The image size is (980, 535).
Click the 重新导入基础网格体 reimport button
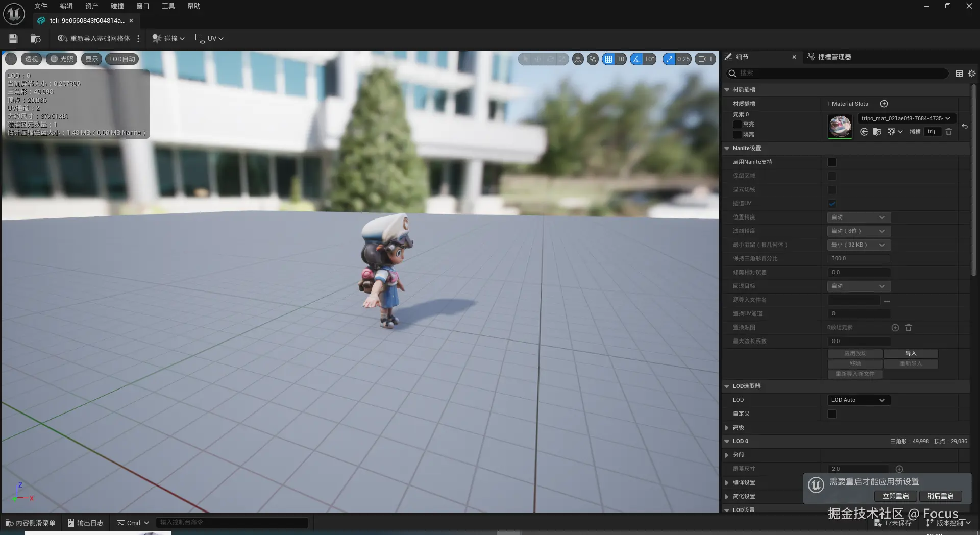(94, 39)
